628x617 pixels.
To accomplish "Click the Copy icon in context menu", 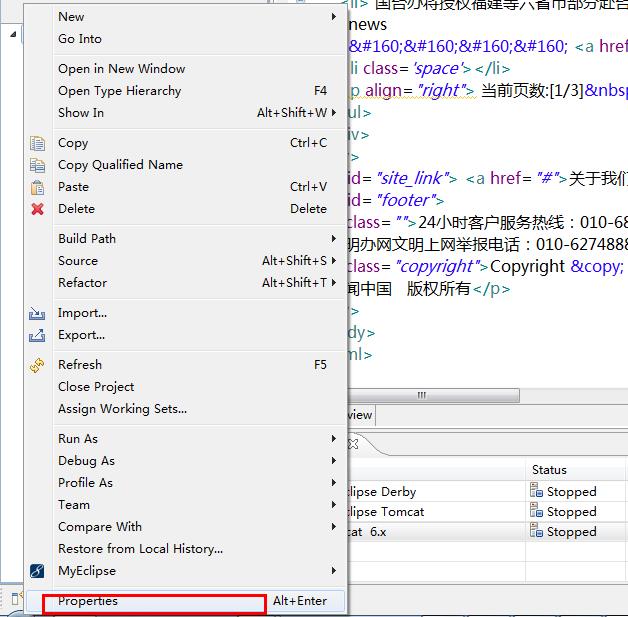I will point(38,143).
